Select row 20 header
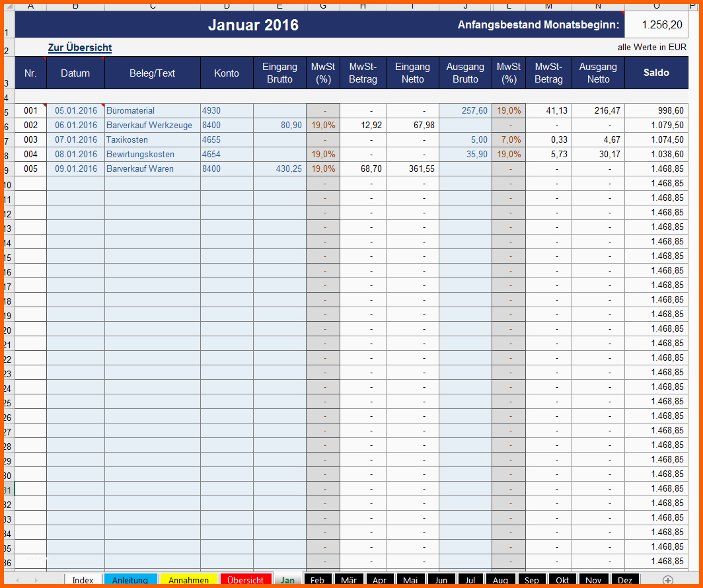 [7, 328]
